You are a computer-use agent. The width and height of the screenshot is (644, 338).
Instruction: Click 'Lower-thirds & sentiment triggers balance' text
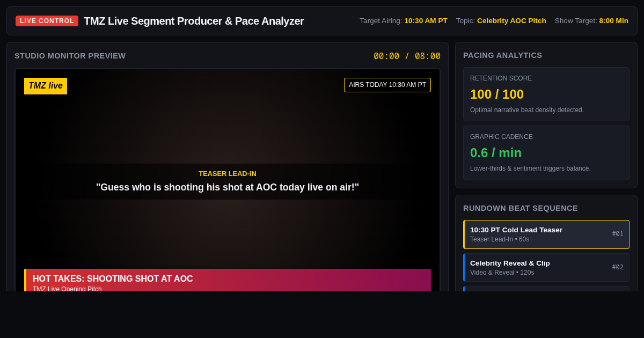click(x=530, y=168)
